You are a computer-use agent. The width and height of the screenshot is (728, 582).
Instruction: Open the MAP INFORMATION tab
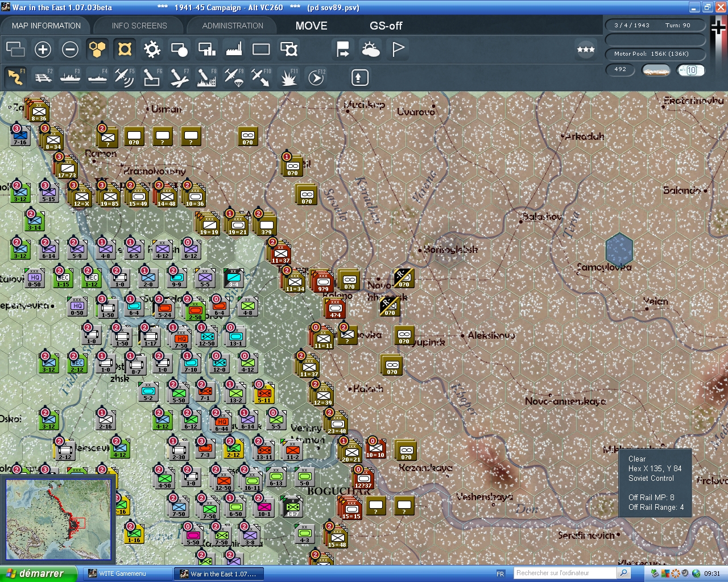pos(46,26)
